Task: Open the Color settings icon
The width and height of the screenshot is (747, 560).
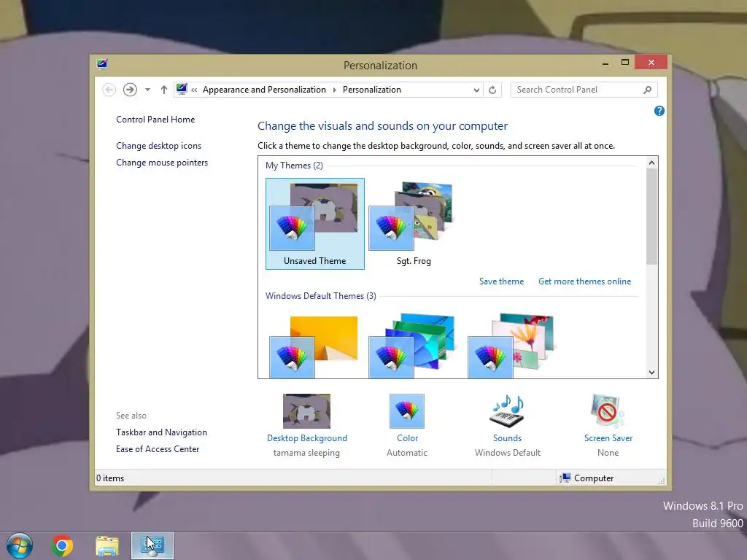Action: (407, 411)
